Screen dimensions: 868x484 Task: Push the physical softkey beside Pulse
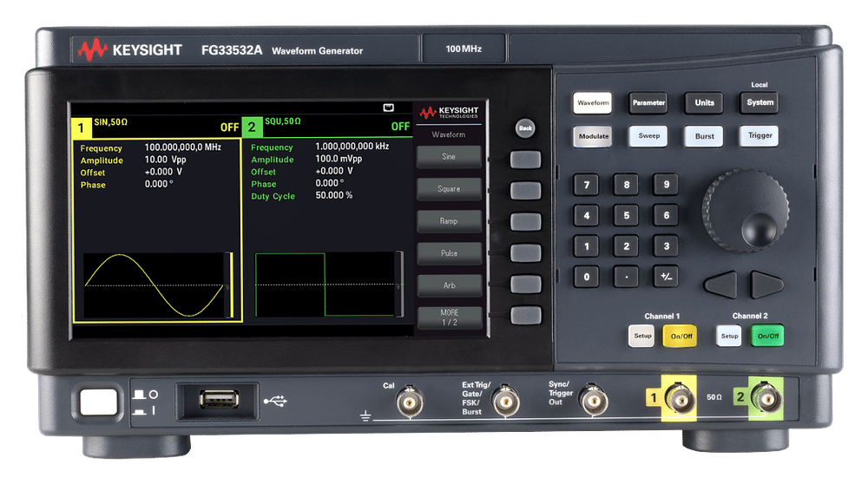coord(525,253)
